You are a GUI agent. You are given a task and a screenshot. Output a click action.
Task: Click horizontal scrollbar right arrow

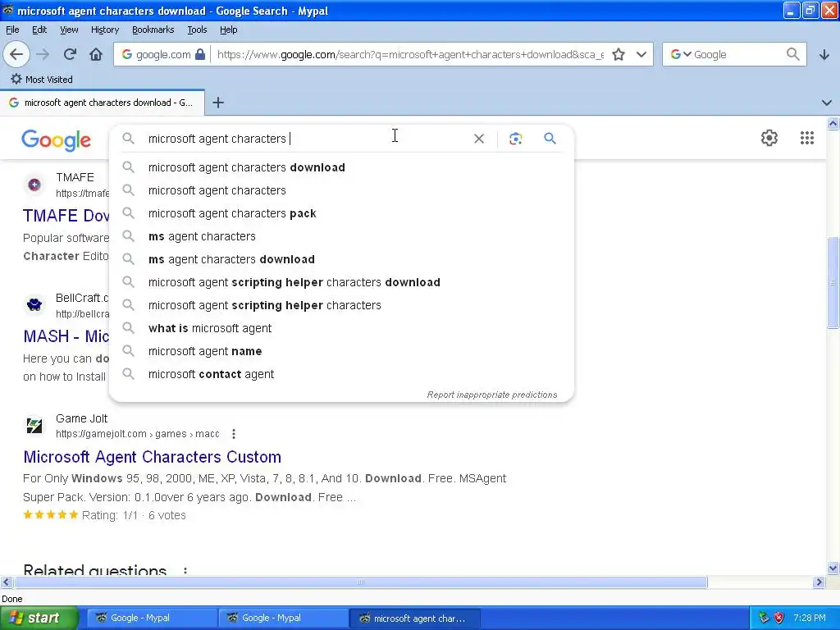tap(819, 582)
